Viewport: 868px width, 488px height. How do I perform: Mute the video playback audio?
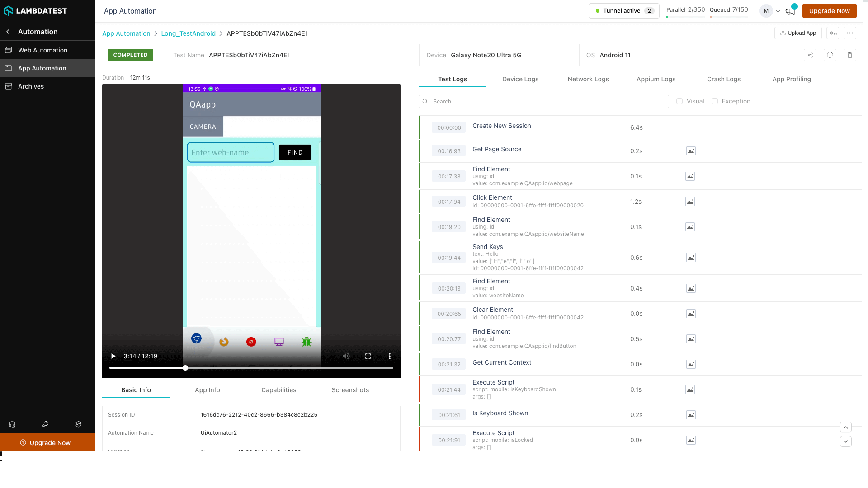coord(346,356)
